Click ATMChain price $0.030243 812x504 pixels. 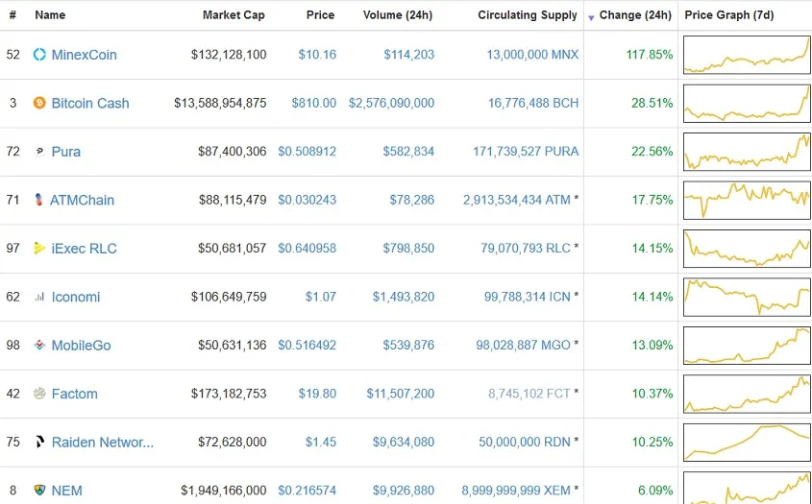click(x=308, y=200)
